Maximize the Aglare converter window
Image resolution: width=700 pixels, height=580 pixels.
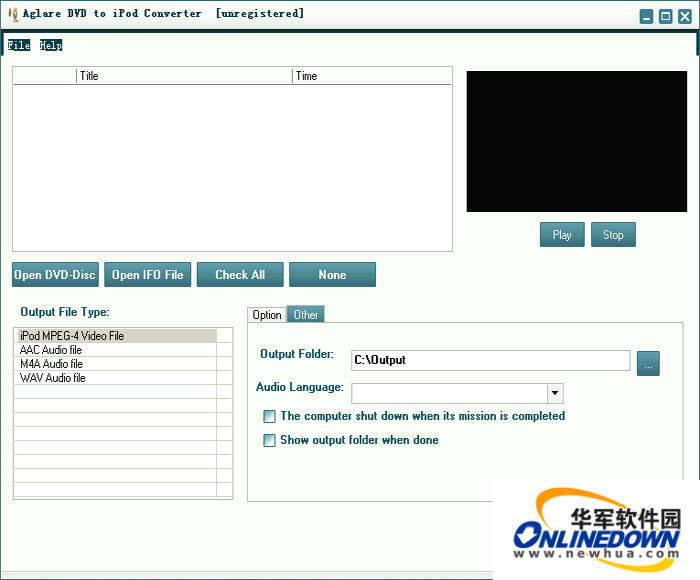(666, 17)
